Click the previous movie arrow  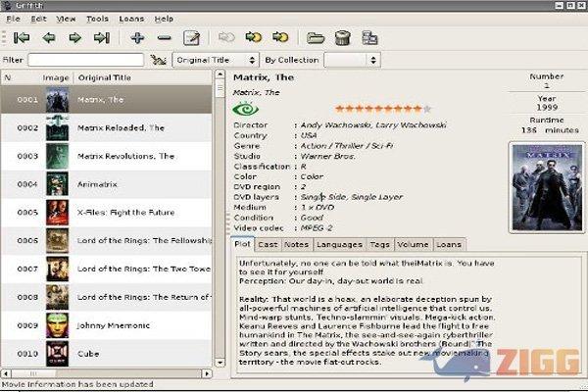point(48,38)
